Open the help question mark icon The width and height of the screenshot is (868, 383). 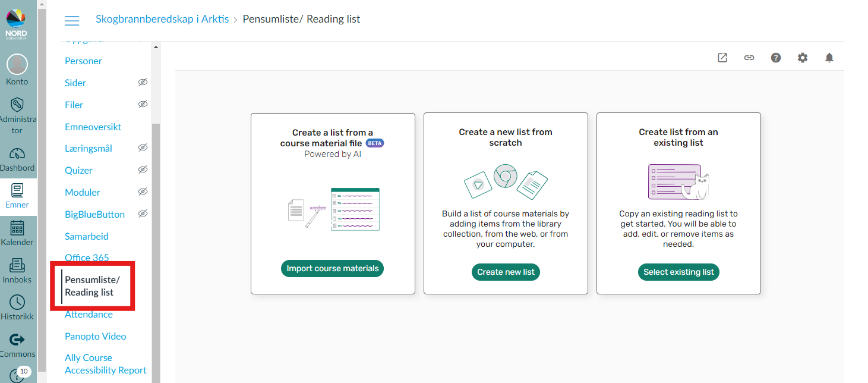tap(776, 58)
